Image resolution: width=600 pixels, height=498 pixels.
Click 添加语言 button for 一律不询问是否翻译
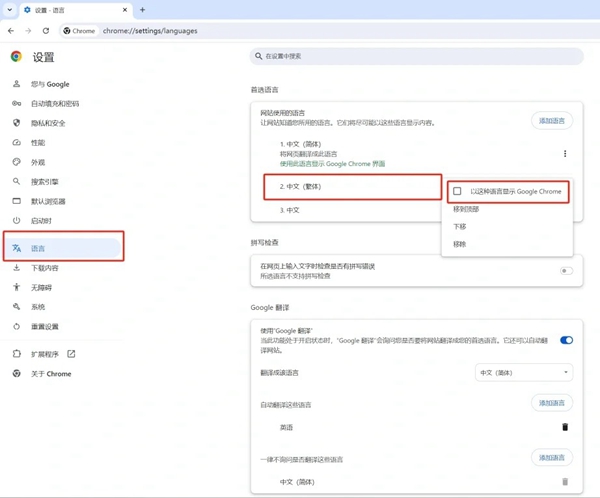pyautogui.click(x=552, y=457)
